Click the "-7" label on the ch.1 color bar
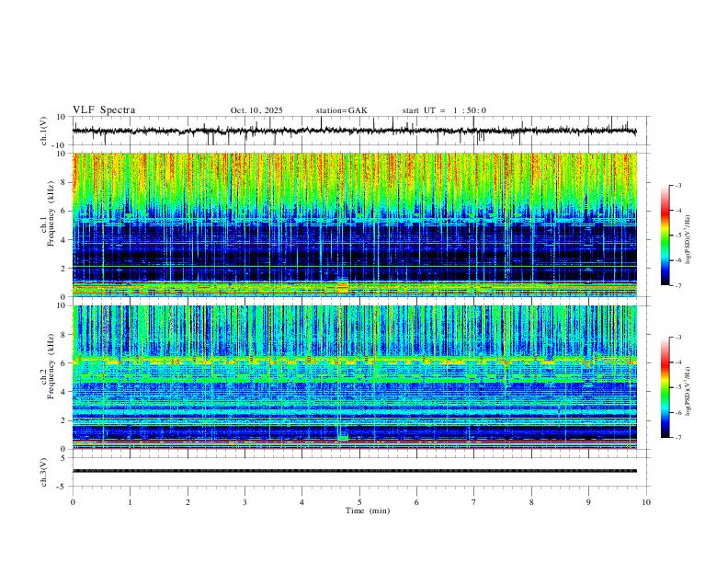Screen dimensions: 728x563 (x=677, y=285)
